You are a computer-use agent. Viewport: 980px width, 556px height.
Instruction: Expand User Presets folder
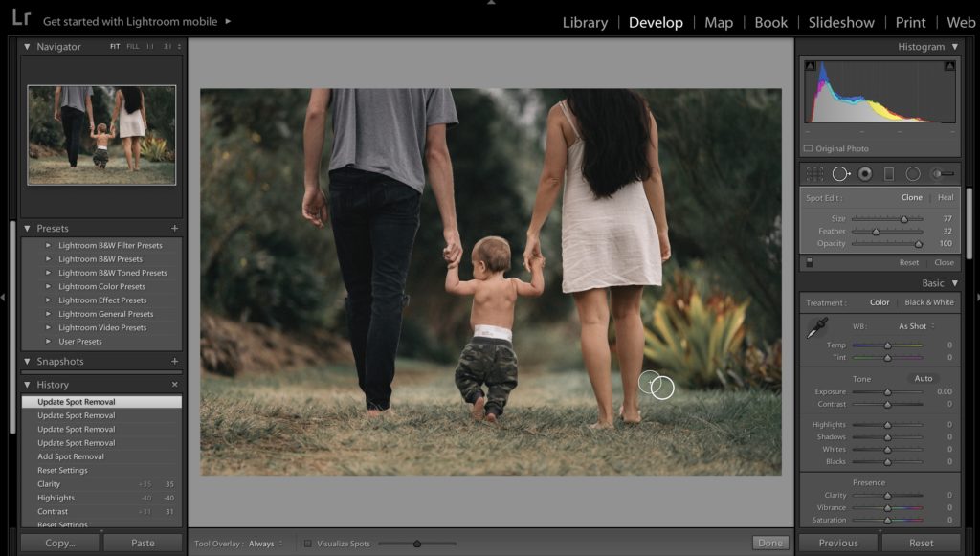point(48,342)
